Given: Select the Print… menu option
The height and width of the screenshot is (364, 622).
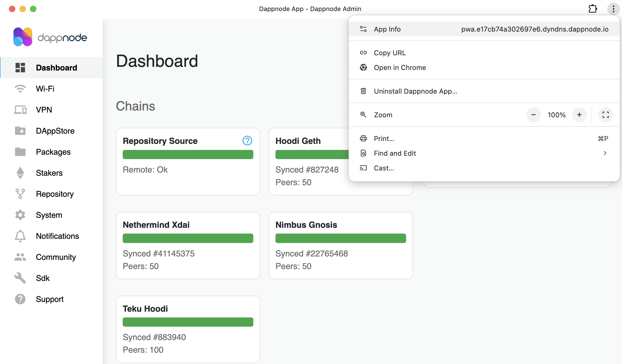Looking at the screenshot, I should [x=384, y=139].
